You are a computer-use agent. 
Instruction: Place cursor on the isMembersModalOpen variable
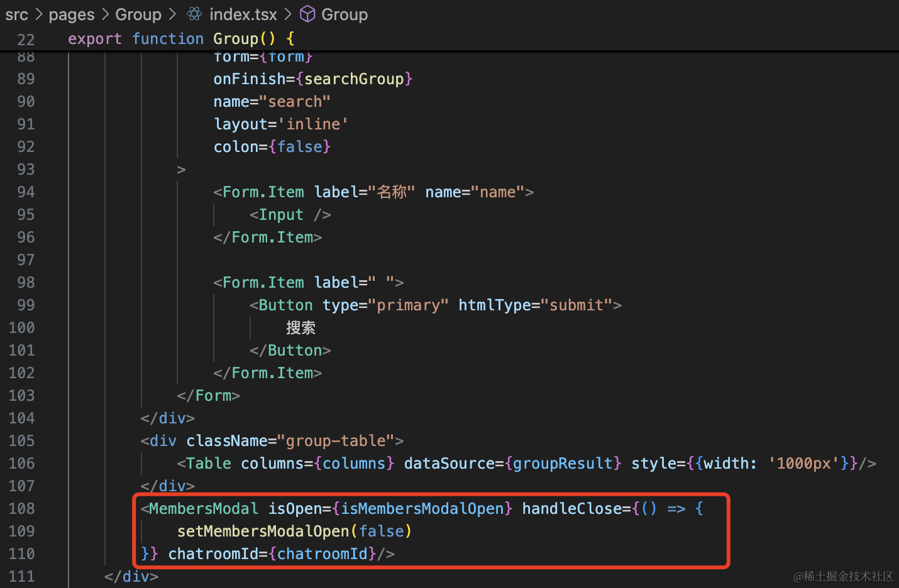tap(422, 508)
